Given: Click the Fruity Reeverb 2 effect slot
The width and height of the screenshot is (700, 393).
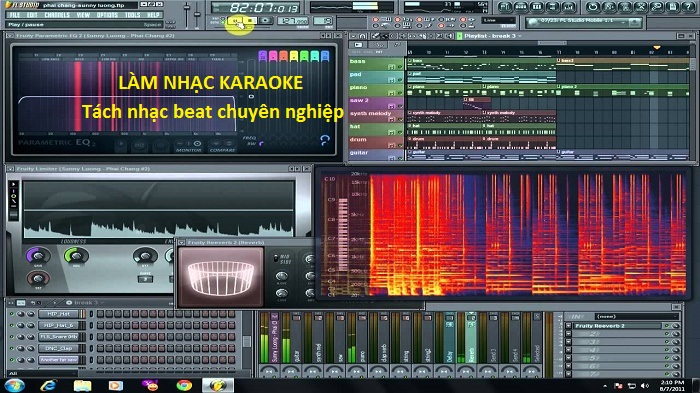Looking at the screenshot, I should pos(617,326).
